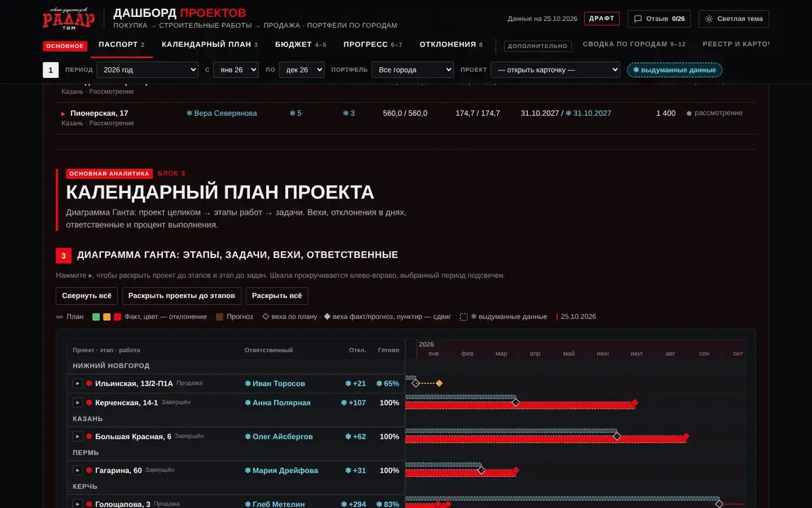The image size is (812, 508).
Task: Expand the Ильинская, 13/2-П1А project row
Action: click(78, 383)
